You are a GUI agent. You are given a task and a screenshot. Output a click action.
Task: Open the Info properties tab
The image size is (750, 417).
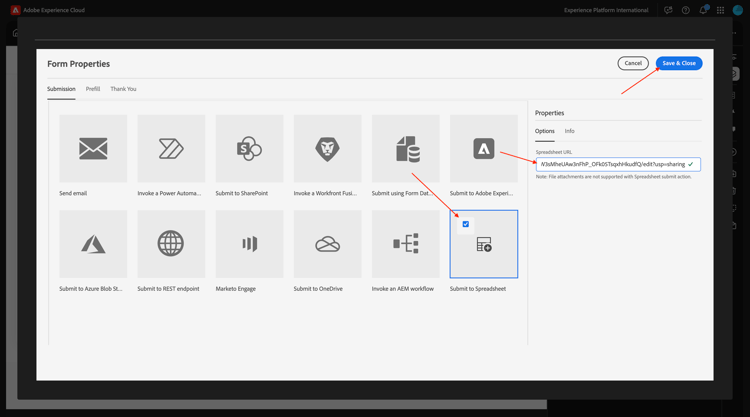tap(569, 131)
